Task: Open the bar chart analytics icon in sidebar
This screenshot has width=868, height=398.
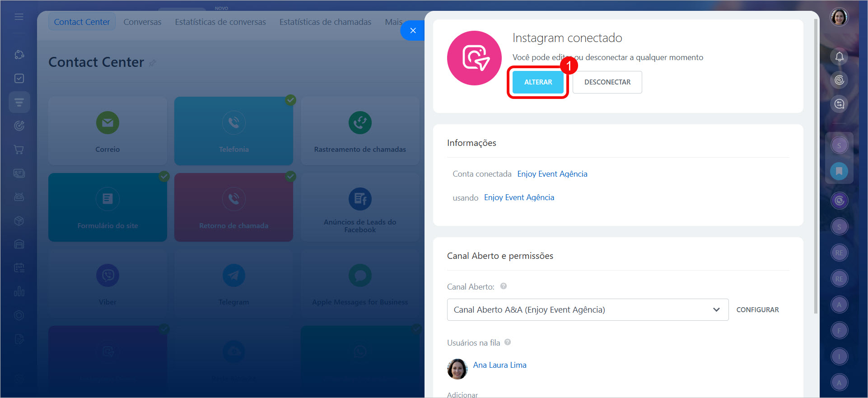Action: [x=19, y=291]
